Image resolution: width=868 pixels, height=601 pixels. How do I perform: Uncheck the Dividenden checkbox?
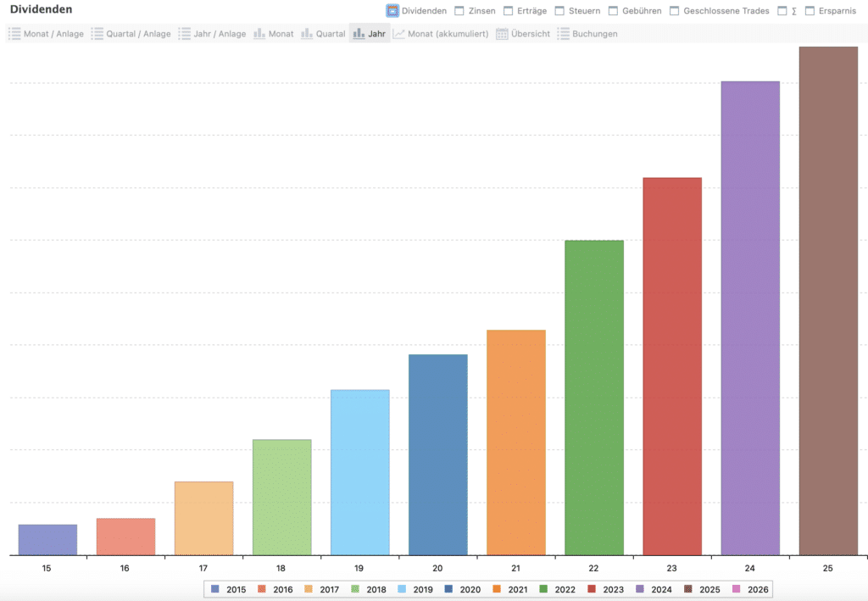(x=392, y=11)
